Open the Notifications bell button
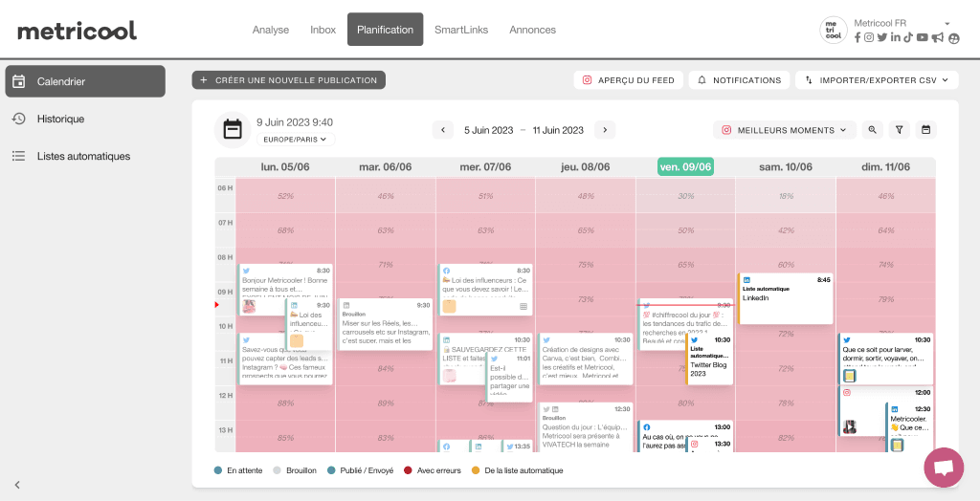980x501 pixels. coord(739,80)
